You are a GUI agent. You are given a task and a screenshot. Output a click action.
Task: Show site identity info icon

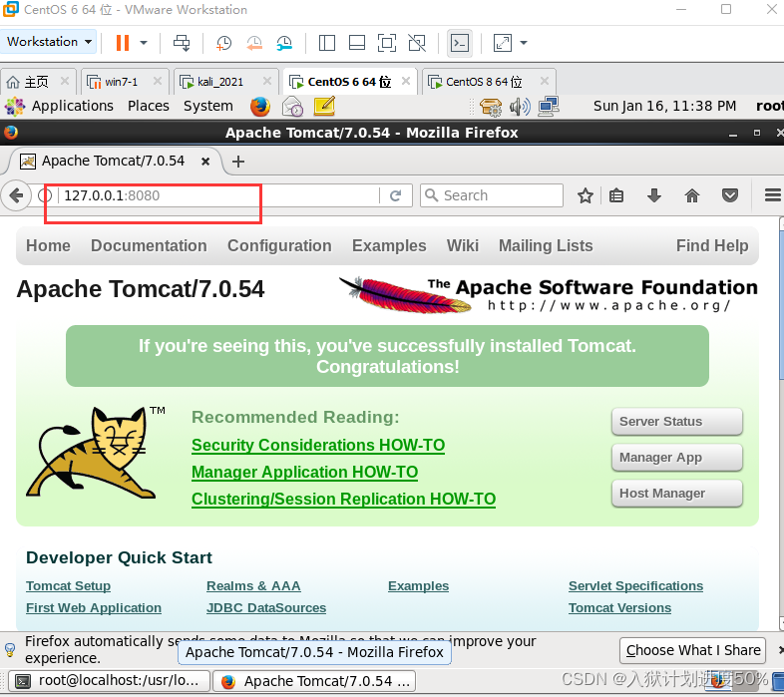point(46,195)
